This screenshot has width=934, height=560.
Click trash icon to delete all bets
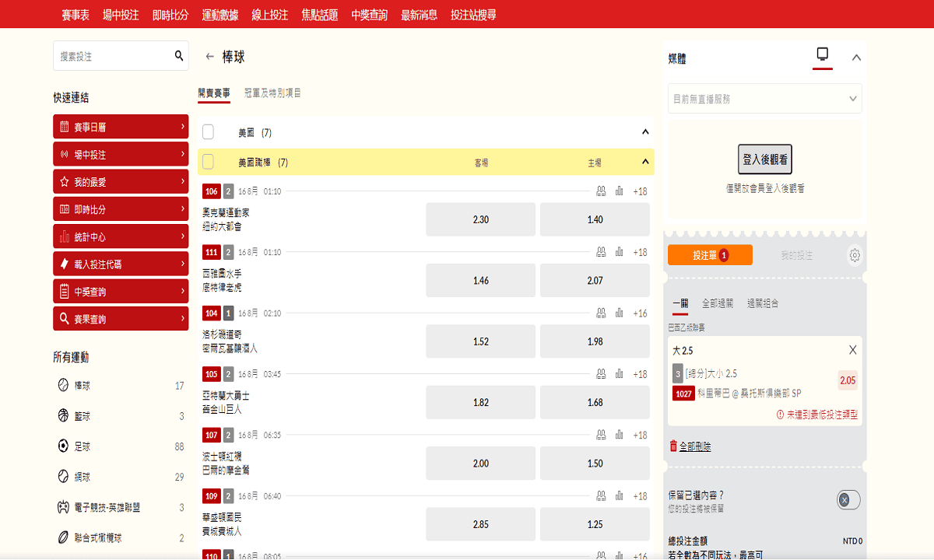(673, 446)
